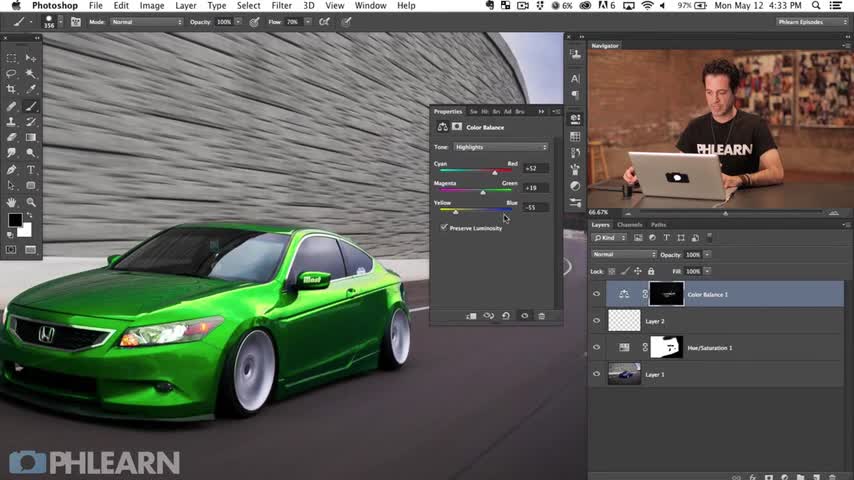Select the Smudge tool
854x480 pixels.
point(11,153)
